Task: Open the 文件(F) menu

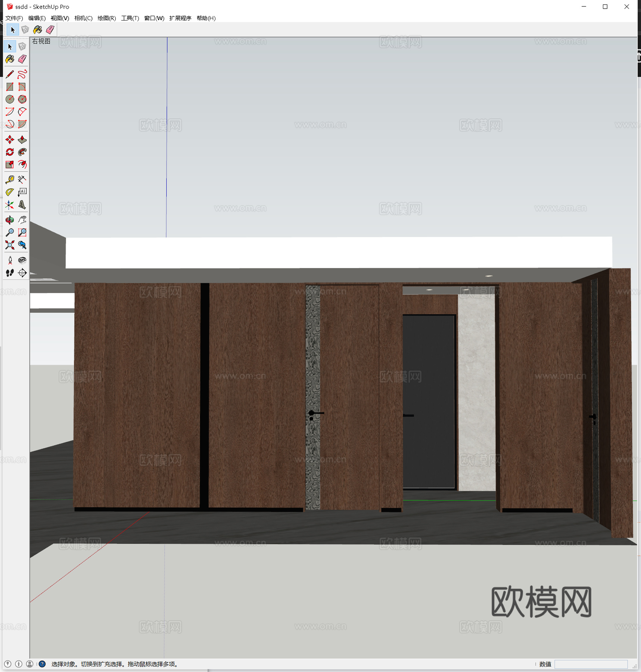Action: click(14, 18)
